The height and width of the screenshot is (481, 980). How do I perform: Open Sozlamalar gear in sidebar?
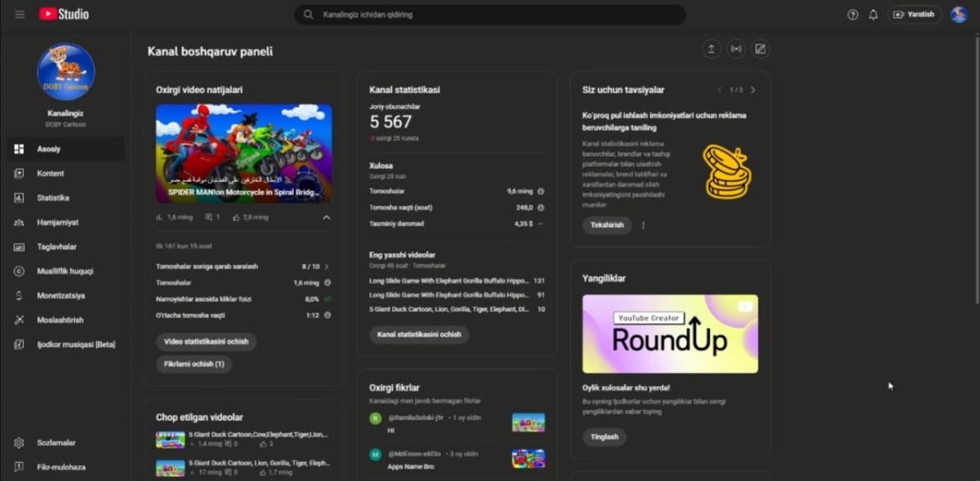pyautogui.click(x=20, y=443)
